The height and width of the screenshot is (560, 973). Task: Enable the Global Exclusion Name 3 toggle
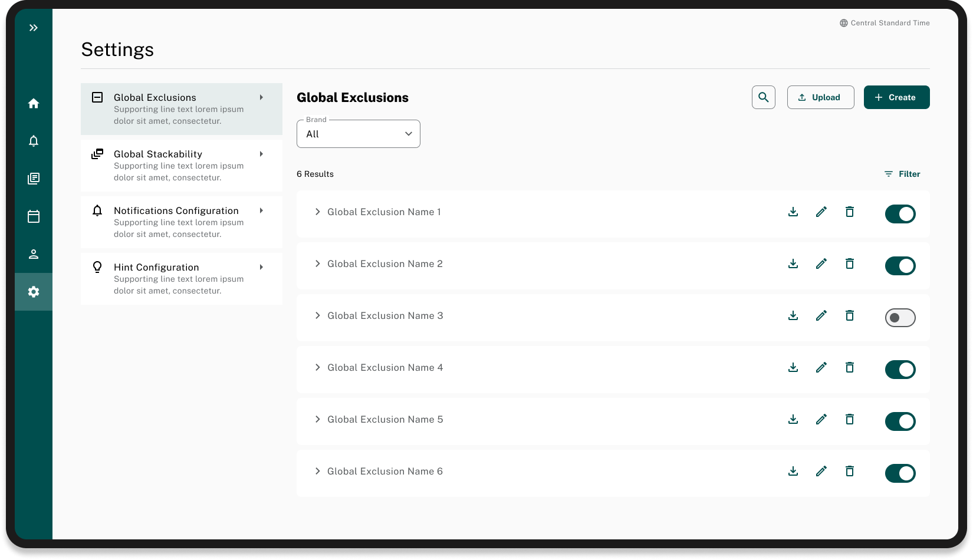(900, 318)
